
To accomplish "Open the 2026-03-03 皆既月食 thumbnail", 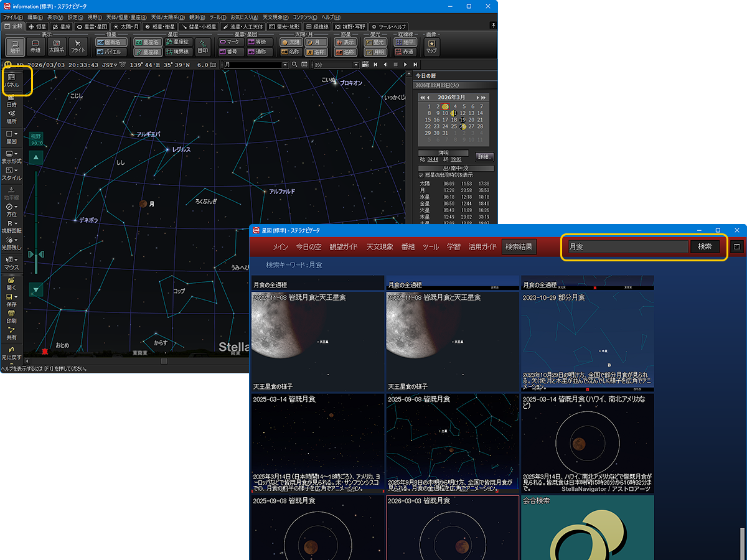I will [452, 528].
